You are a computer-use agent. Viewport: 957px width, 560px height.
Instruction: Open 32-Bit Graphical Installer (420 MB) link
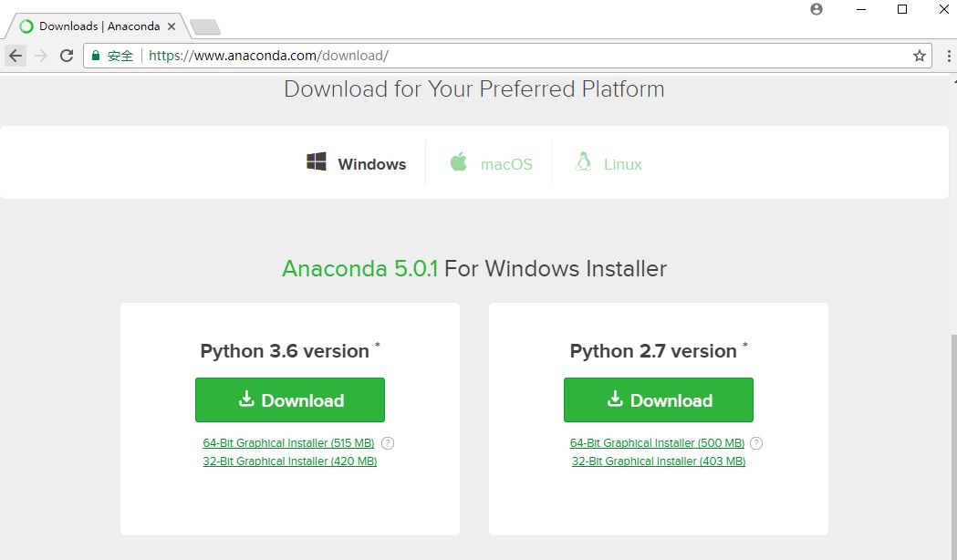290,461
